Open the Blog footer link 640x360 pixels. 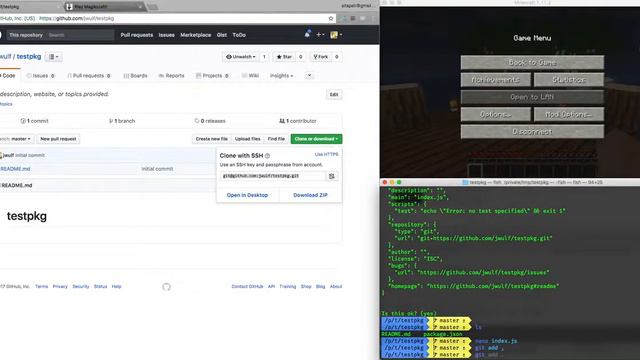320,287
